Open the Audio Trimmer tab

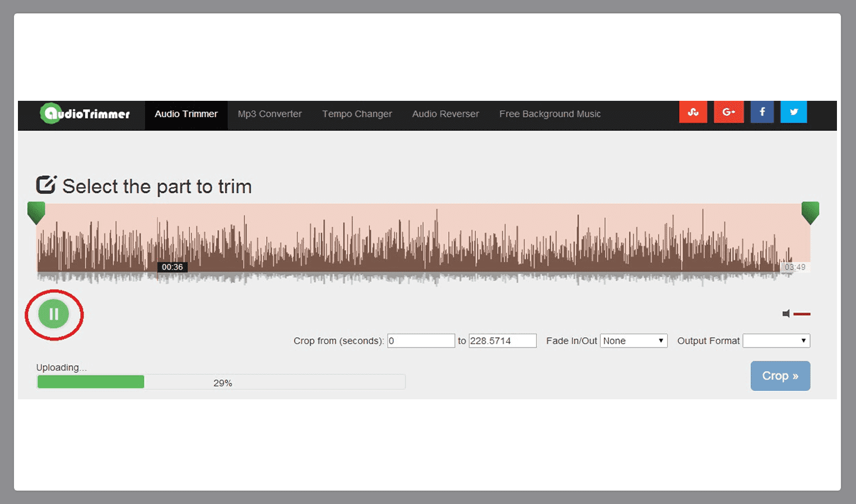[186, 114]
